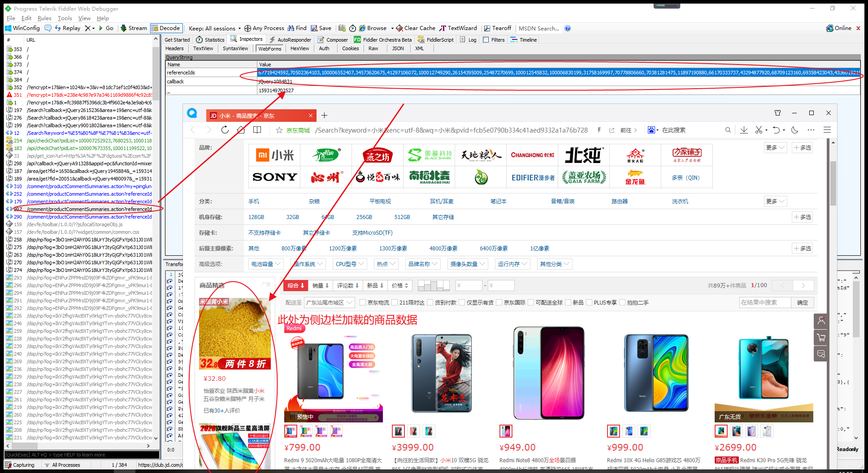Open the browser hamburger menu

827,130
